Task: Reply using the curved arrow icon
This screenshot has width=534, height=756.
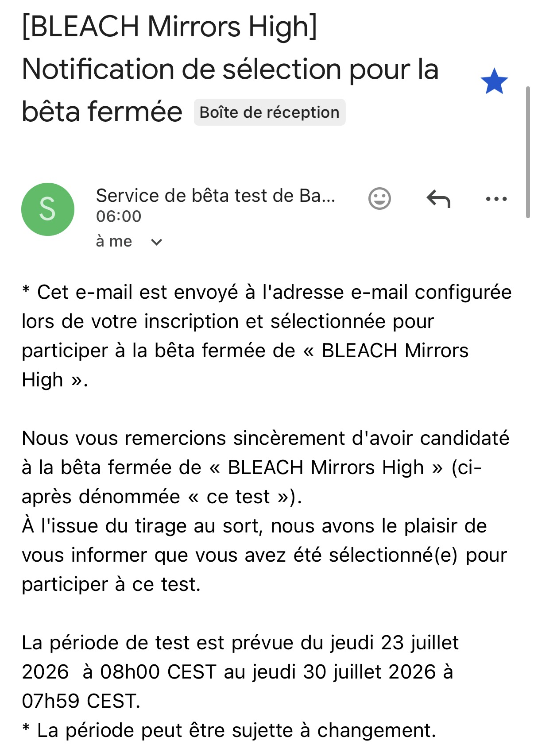Action: click(x=438, y=198)
